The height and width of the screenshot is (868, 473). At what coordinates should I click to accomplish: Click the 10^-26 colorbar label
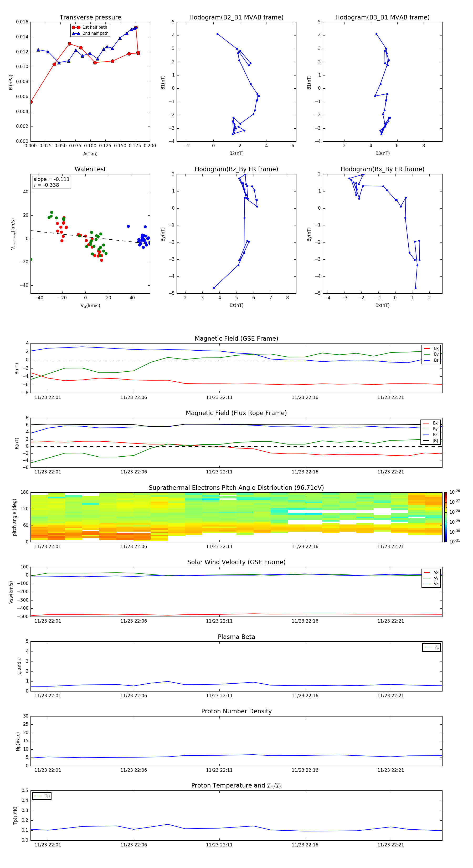point(455,492)
